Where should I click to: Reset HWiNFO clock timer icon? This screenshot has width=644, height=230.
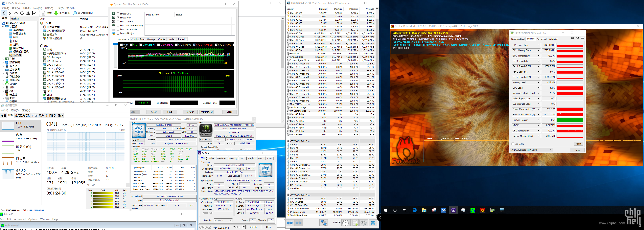tap(346, 223)
